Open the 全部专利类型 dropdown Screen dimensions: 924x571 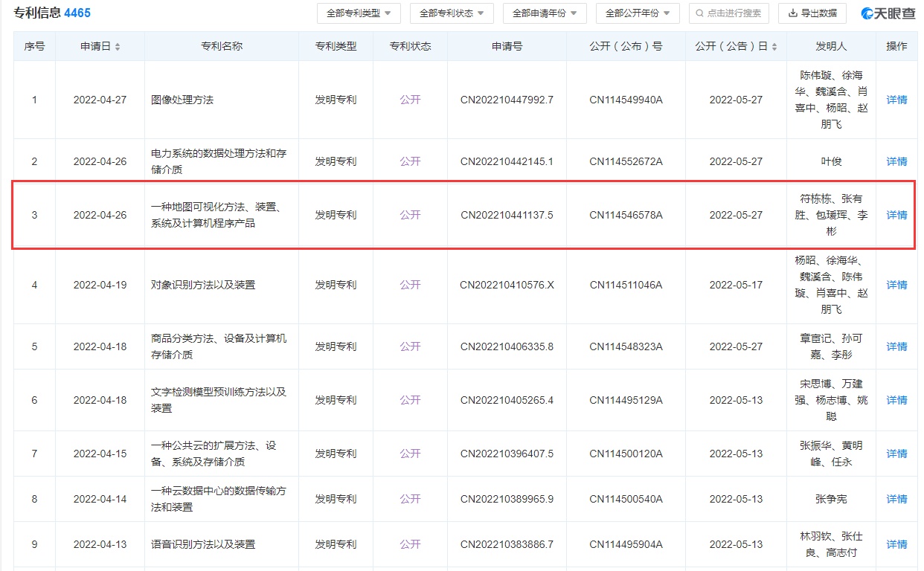tap(359, 13)
